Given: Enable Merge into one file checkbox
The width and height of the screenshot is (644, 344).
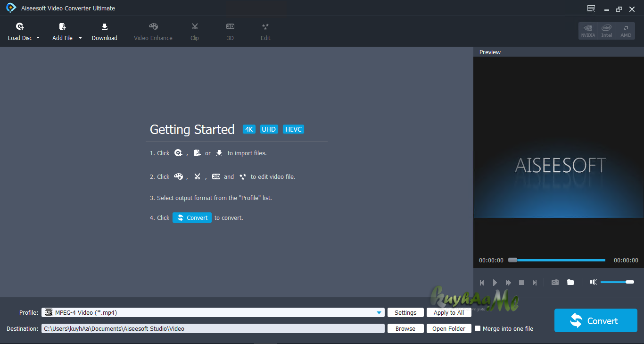Looking at the screenshot, I should coord(478,328).
